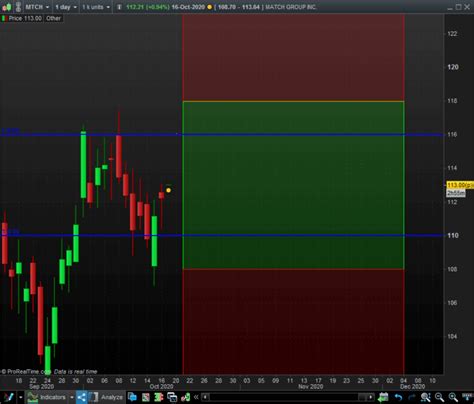The height and width of the screenshot is (404, 474).
Task: Minimize the chart window
Action: tap(450, 7)
